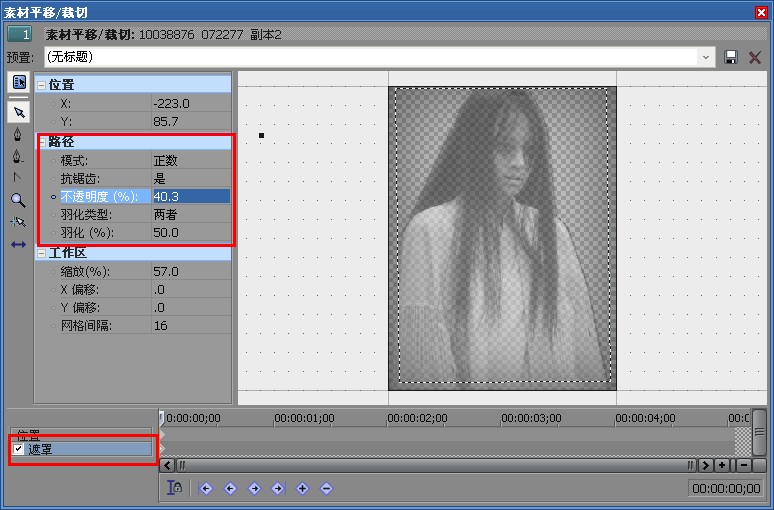Edit the X position value -223.0
This screenshot has height=510, width=774.
tap(191, 104)
